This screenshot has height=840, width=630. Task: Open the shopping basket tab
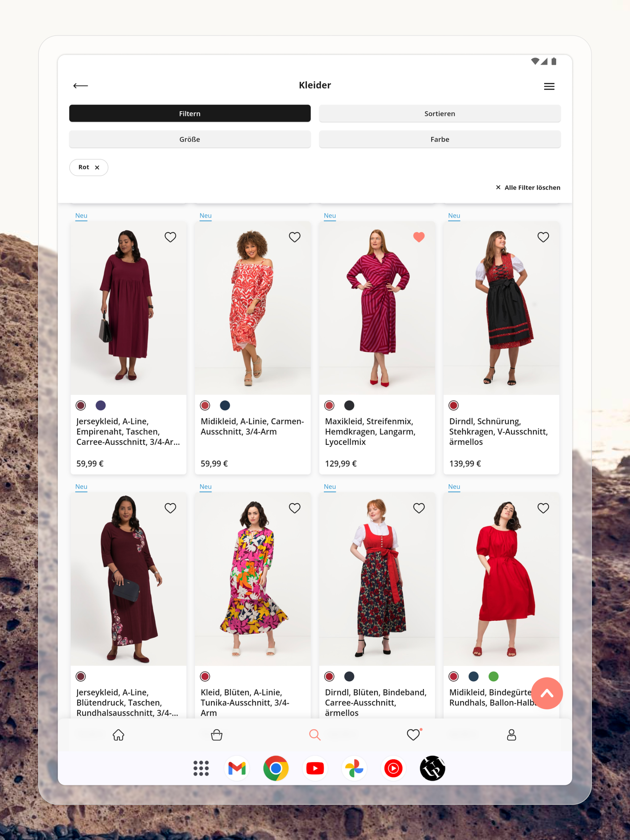tap(217, 735)
